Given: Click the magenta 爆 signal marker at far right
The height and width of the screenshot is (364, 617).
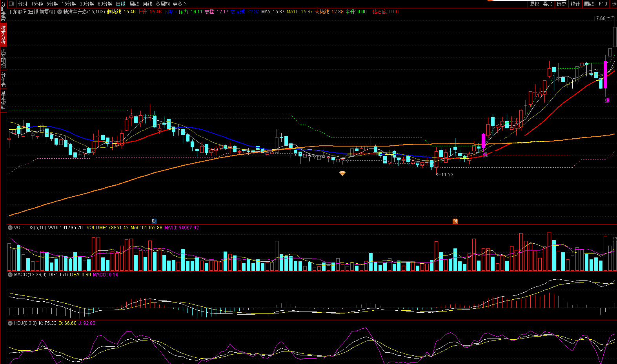Looking at the screenshot, I should [x=607, y=100].
